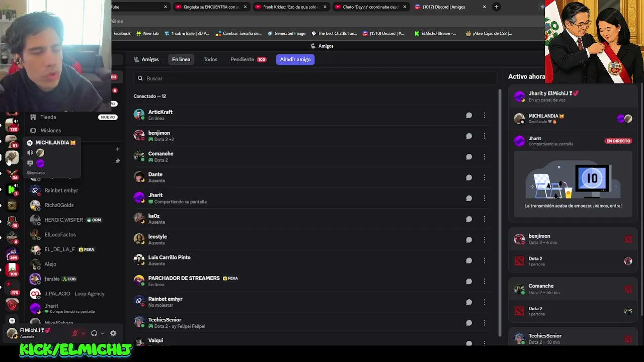Open three-dot menu in Jharit's friend row
This screenshot has width=644, height=362.
485,198
